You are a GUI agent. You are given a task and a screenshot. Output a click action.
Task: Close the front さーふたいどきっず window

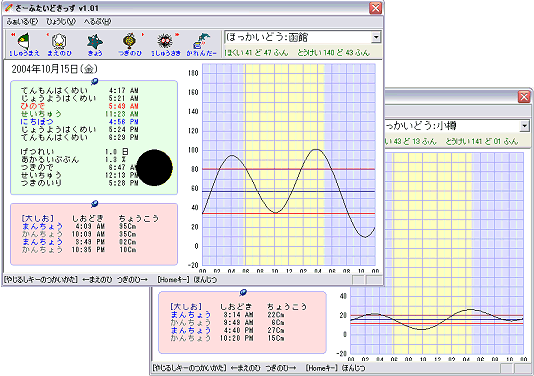375,8
